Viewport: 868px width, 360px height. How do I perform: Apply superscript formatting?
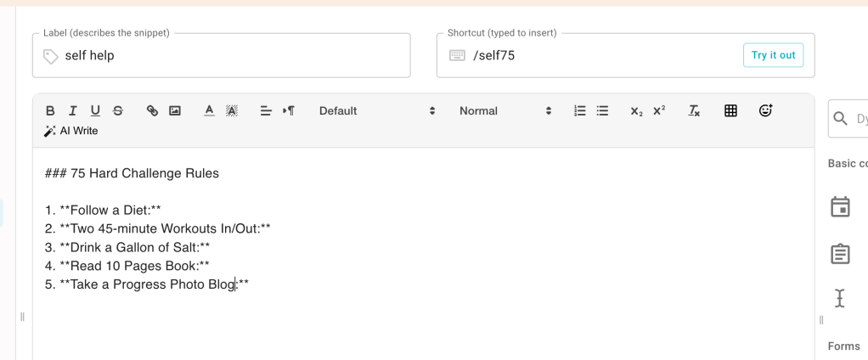[x=659, y=110]
